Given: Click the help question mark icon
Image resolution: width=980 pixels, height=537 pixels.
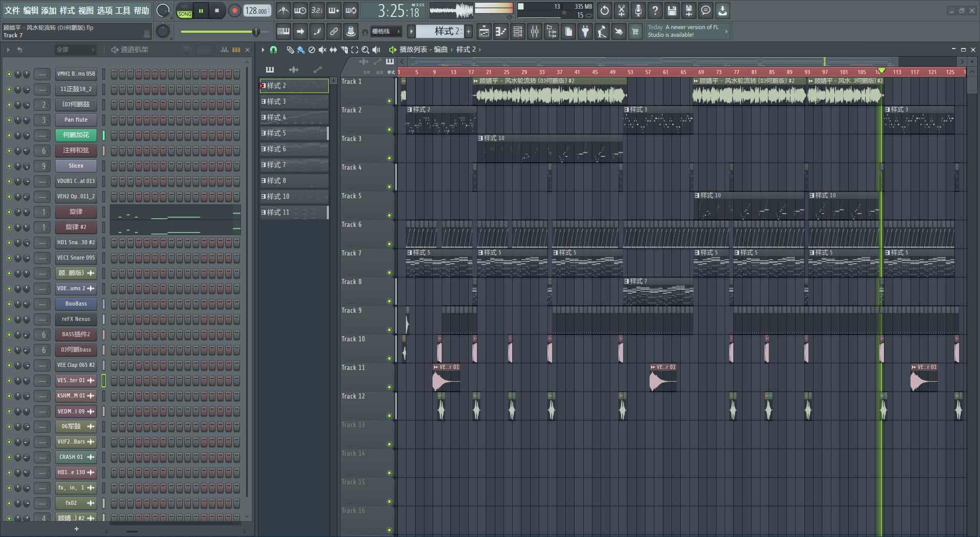Looking at the screenshot, I should (x=655, y=10).
